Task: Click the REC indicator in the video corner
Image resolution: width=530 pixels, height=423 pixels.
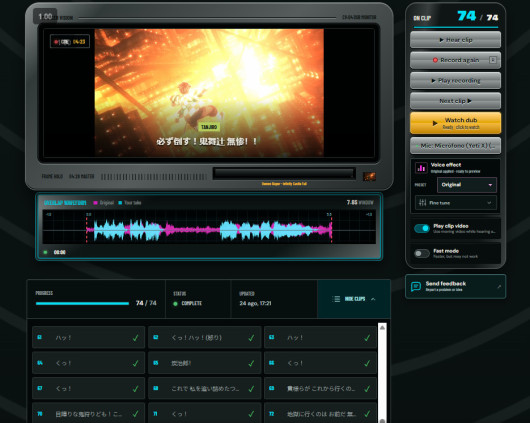Action: click(x=70, y=42)
